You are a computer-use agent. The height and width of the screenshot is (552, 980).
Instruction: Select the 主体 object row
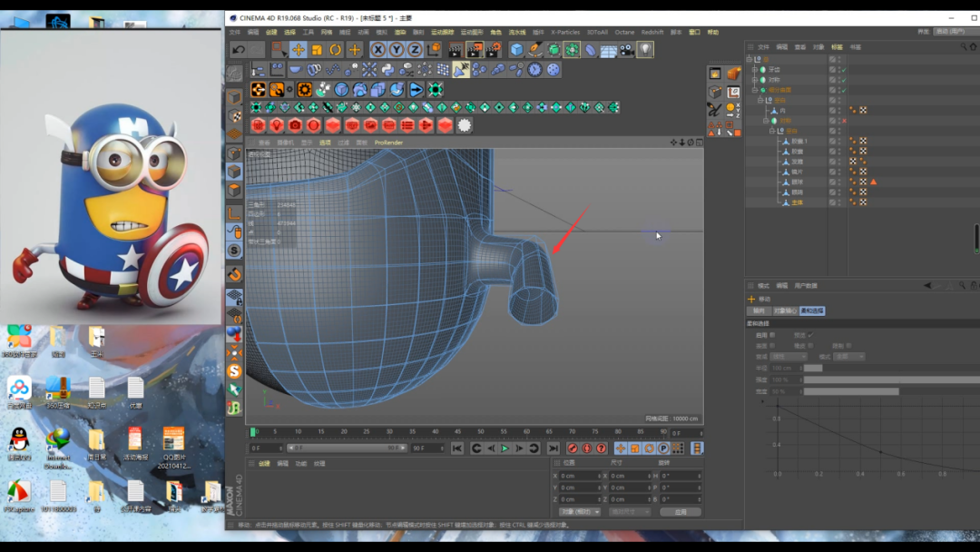(x=797, y=202)
